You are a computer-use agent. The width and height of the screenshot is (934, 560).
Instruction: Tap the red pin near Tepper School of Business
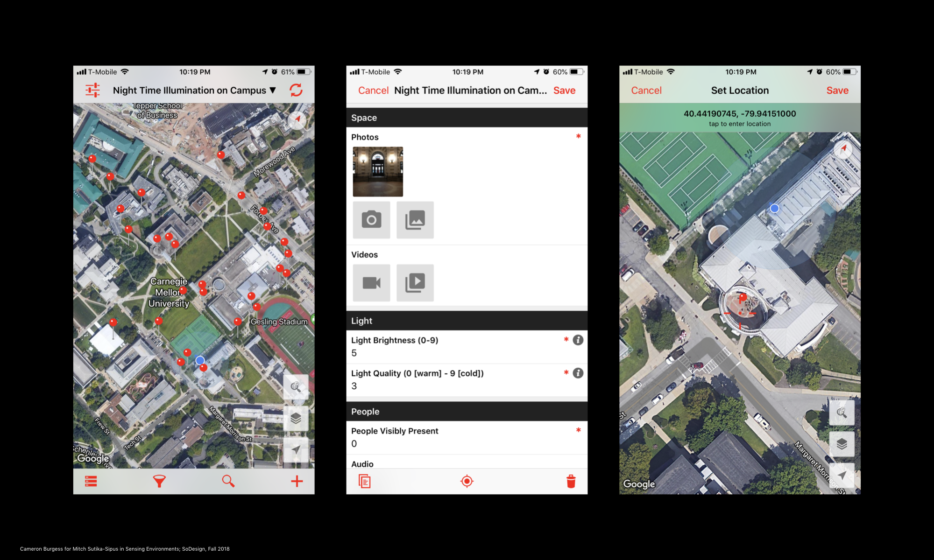[221, 155]
